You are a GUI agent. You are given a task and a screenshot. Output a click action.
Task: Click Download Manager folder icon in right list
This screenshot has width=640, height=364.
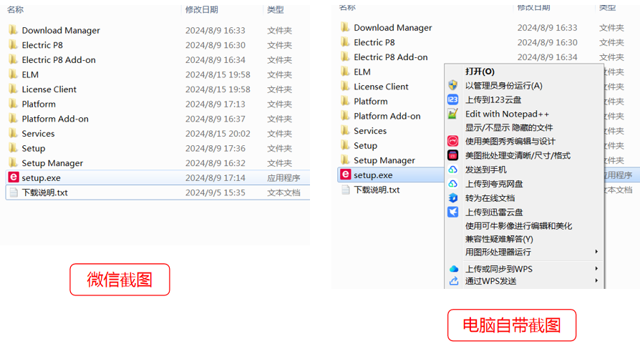(345, 27)
